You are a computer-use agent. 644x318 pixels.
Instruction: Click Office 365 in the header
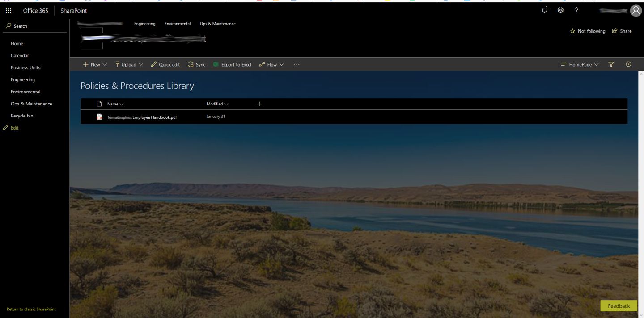click(35, 10)
